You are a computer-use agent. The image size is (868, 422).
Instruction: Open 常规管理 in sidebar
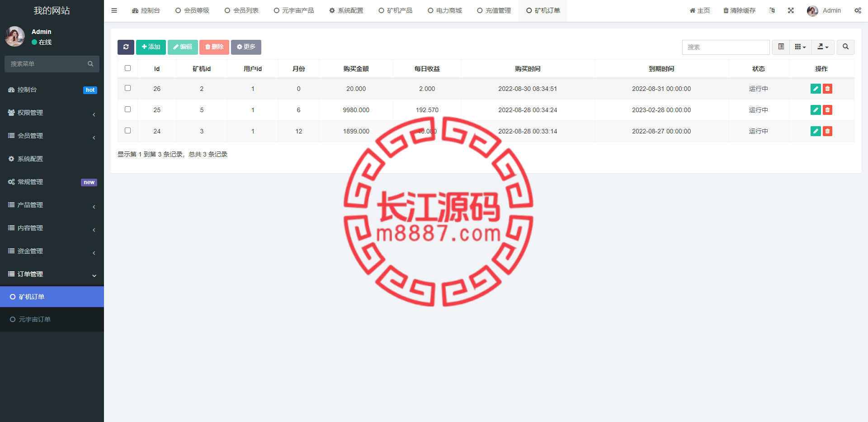(52, 182)
